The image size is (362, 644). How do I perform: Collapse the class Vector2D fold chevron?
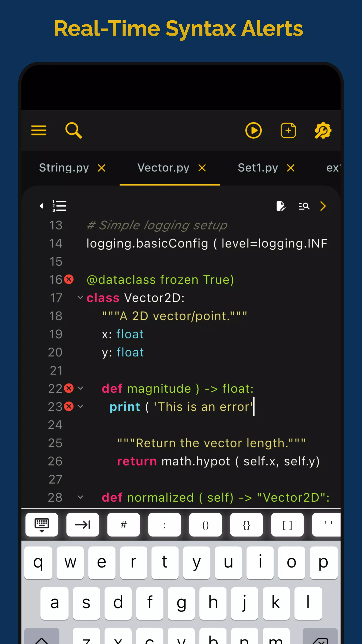[80, 298]
